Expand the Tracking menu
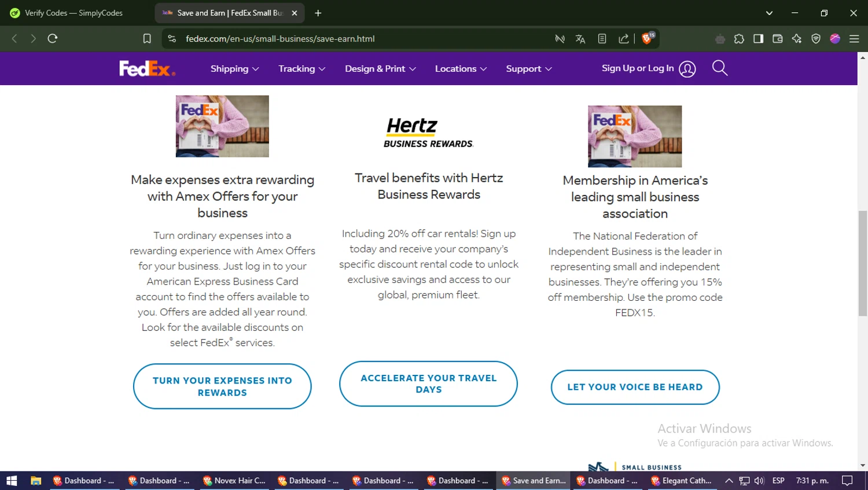The image size is (868, 490). point(301,69)
